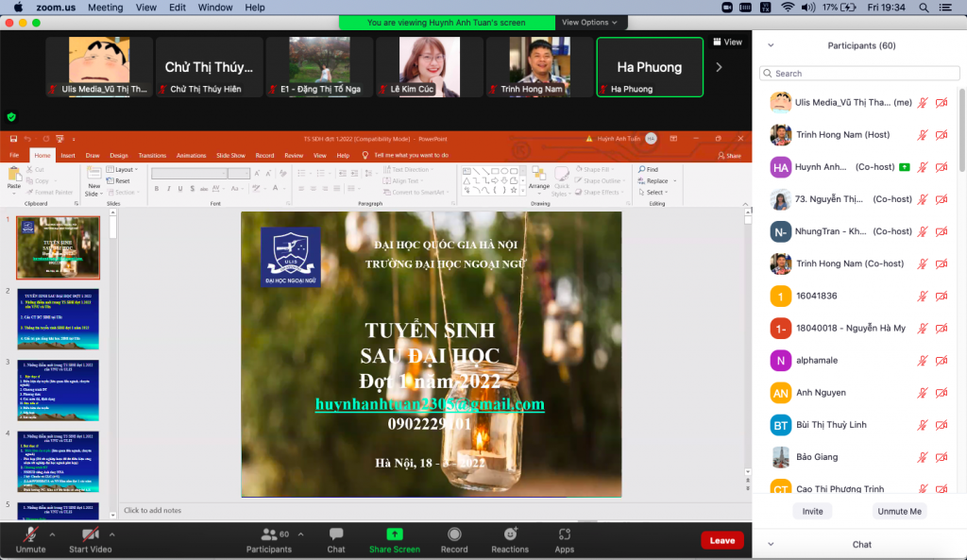967x560 pixels.
Task: Start Video camera toggle
Action: coord(91,535)
